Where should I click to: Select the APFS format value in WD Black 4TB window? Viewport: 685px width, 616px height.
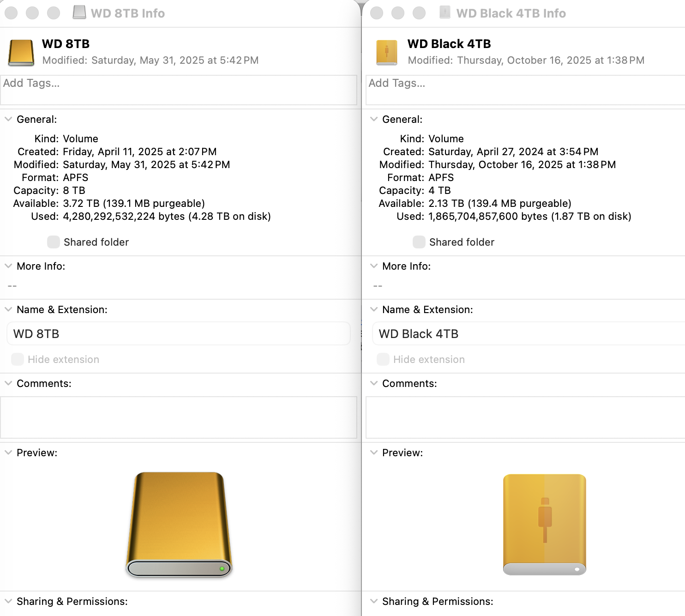(441, 177)
